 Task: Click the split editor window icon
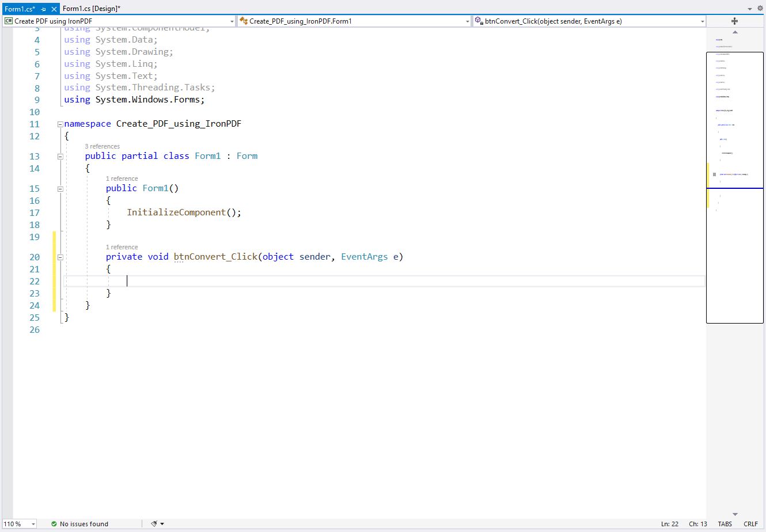734,21
